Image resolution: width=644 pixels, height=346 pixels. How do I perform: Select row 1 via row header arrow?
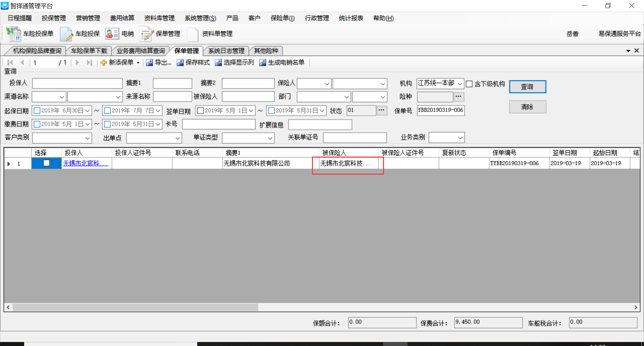[9, 164]
